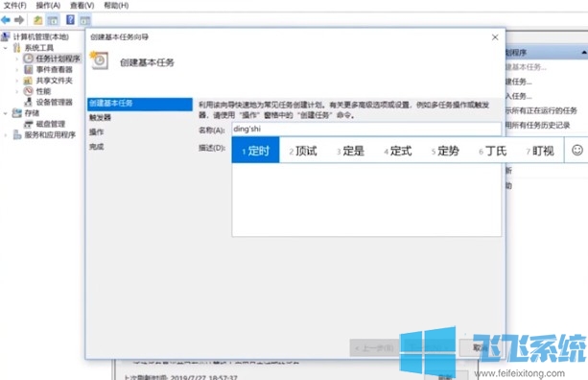Image resolution: width=588 pixels, height=380 pixels.
Task: Collapse the actions pane section arrow
Action: [584, 53]
